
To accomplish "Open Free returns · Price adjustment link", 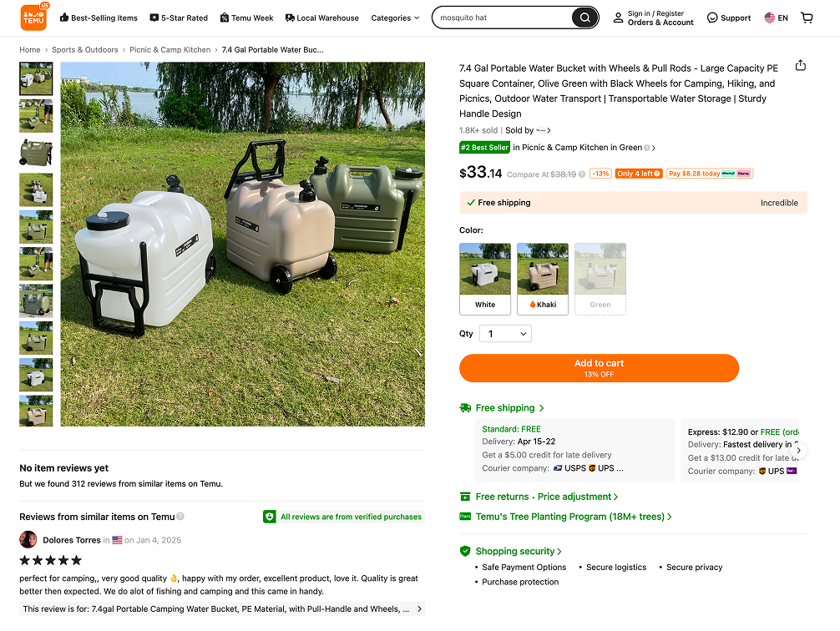I will click(546, 497).
